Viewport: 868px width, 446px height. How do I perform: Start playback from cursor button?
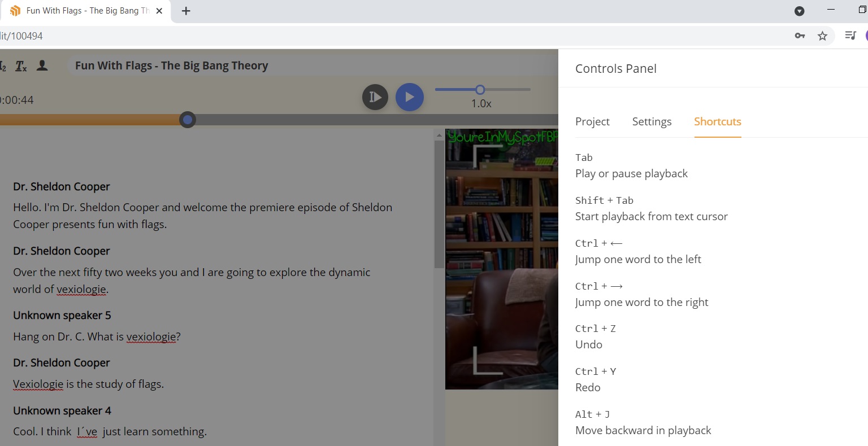pos(375,97)
